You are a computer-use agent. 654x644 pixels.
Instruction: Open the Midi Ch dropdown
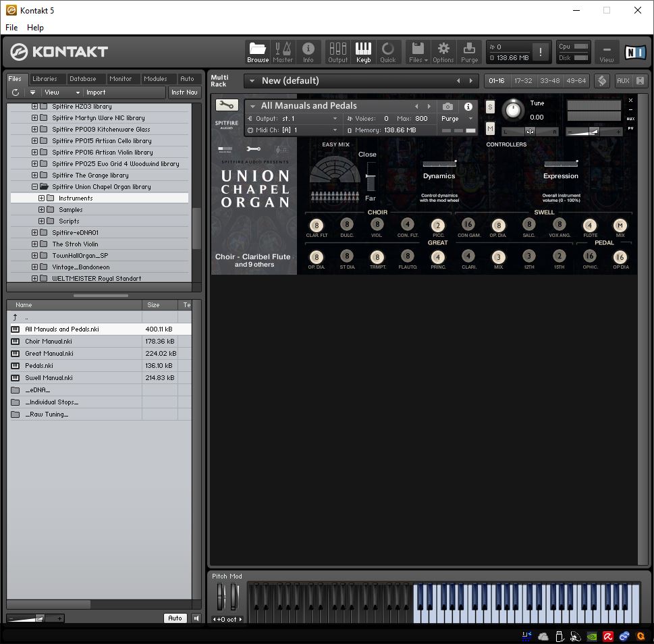[335, 130]
